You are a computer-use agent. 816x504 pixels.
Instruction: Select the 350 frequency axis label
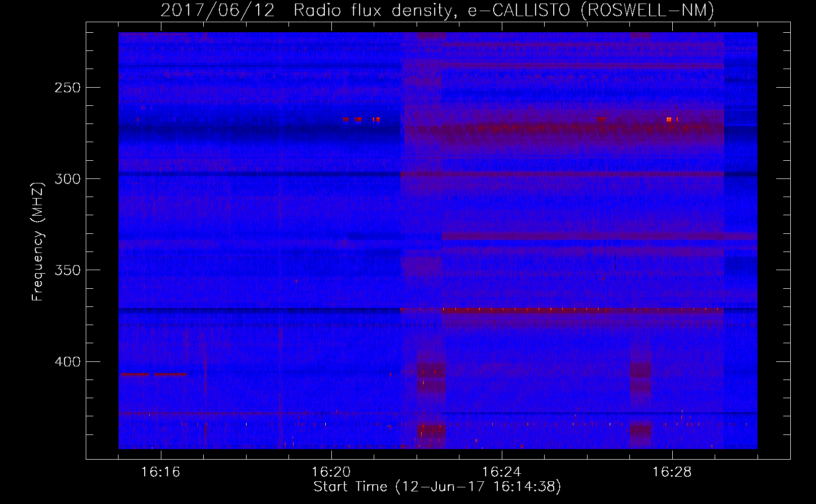(x=68, y=270)
